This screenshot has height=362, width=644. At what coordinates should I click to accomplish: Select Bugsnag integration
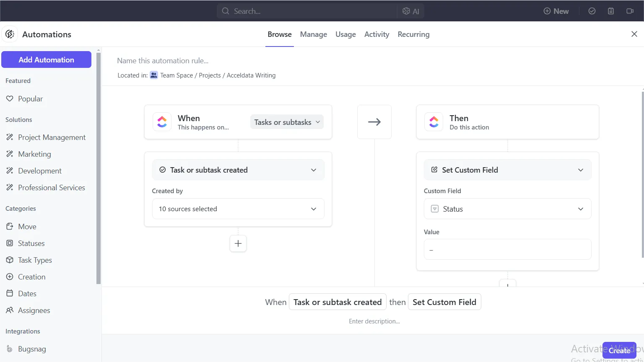tap(32, 349)
